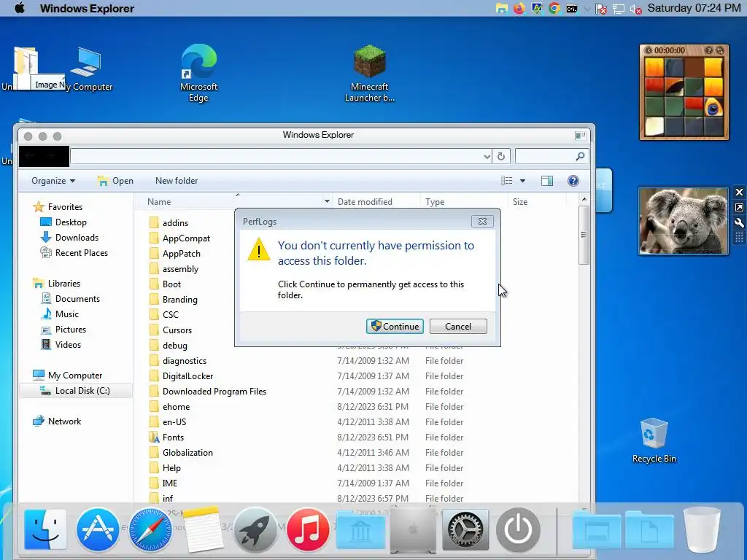The width and height of the screenshot is (747, 560).
Task: Select Network in the navigation pane
Action: click(x=57, y=421)
